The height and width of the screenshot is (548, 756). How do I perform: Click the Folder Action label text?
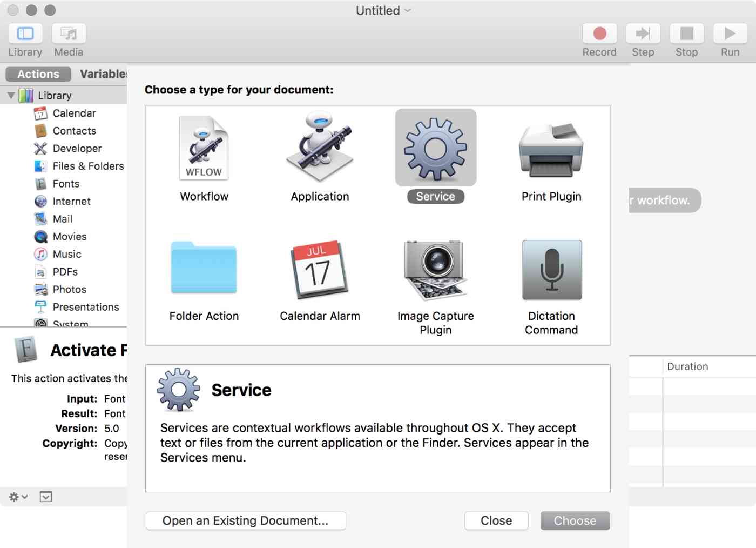[204, 316]
